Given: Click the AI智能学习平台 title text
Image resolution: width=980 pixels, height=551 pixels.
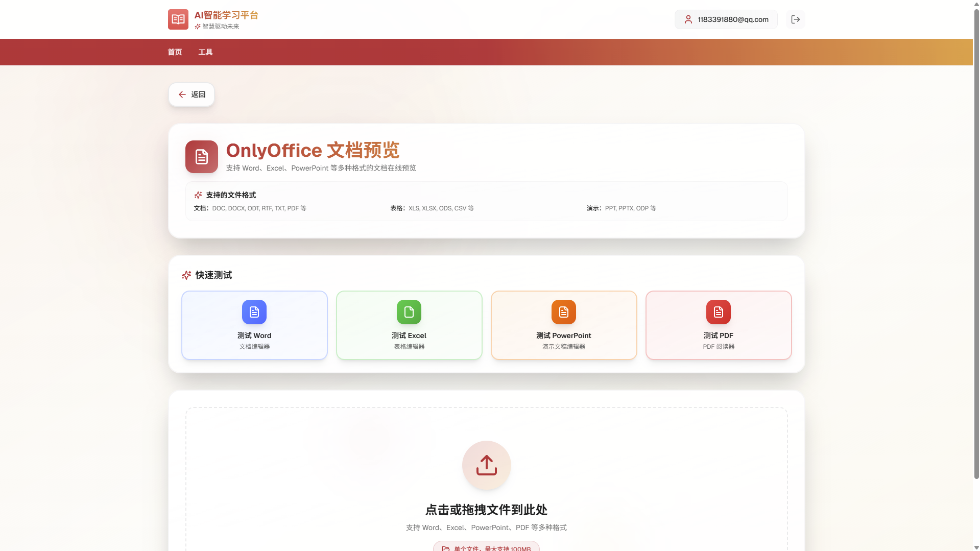Looking at the screenshot, I should (x=226, y=15).
